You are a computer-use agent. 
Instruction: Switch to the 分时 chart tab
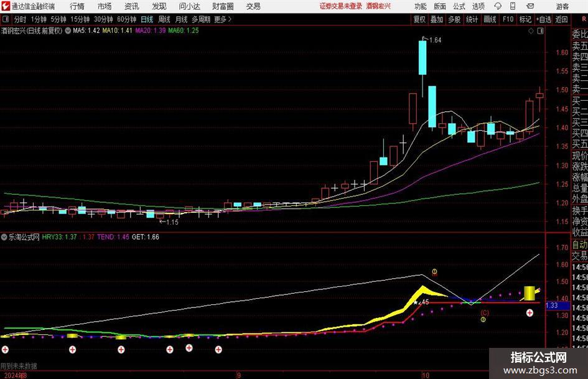coord(20,19)
